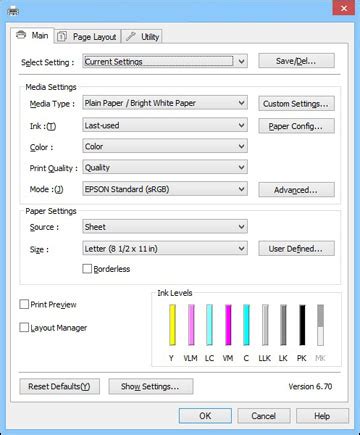This screenshot has height=435, width=360.
Task: Open Help for this dialog
Action: coord(322,416)
